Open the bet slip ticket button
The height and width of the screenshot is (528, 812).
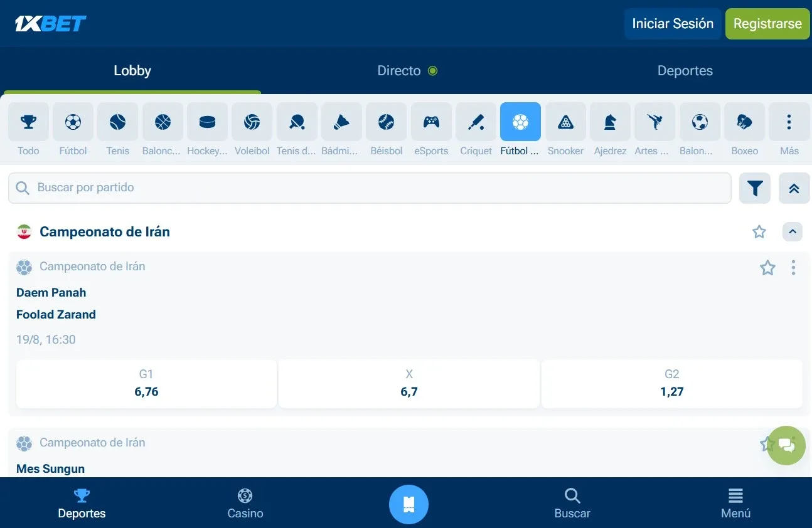409,504
